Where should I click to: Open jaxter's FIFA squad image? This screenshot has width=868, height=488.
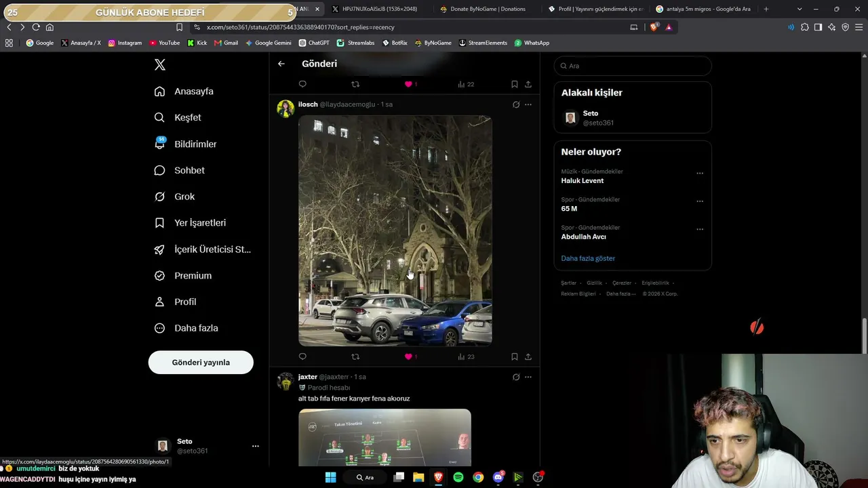tap(384, 438)
